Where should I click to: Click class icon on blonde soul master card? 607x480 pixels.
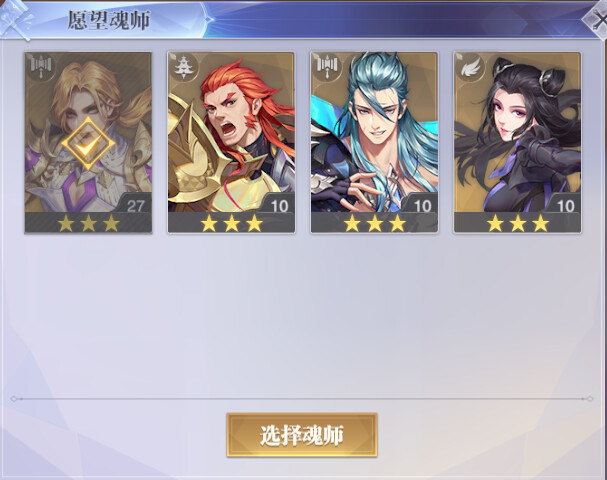(x=41, y=67)
